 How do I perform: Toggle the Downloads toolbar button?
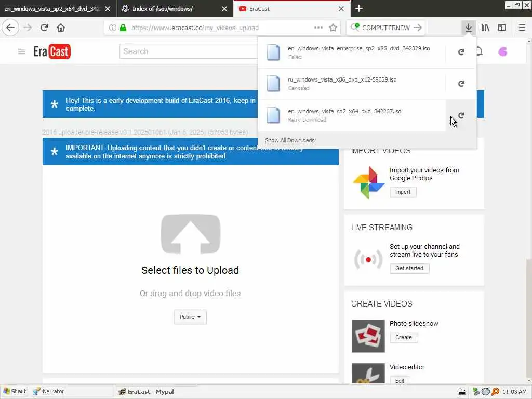[x=468, y=28]
